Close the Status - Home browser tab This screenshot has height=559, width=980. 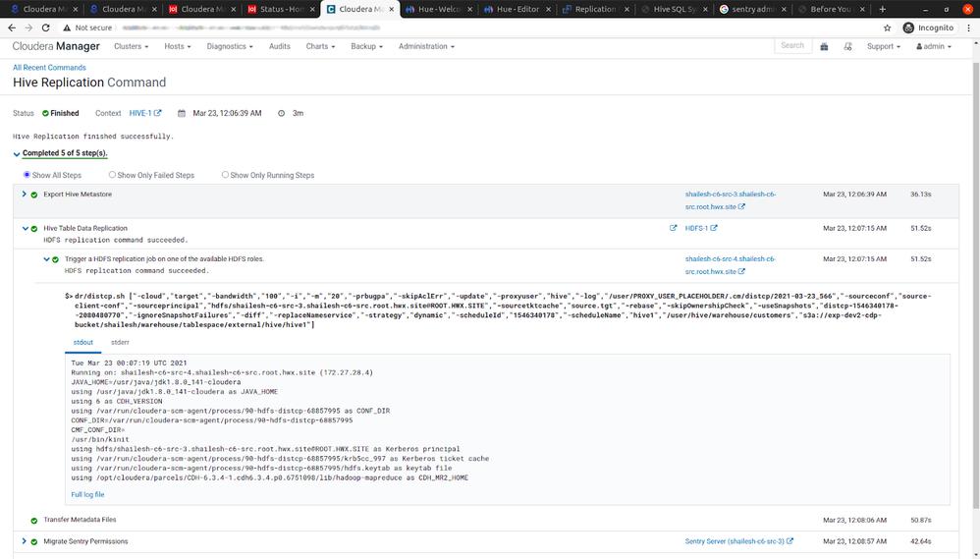click(312, 10)
